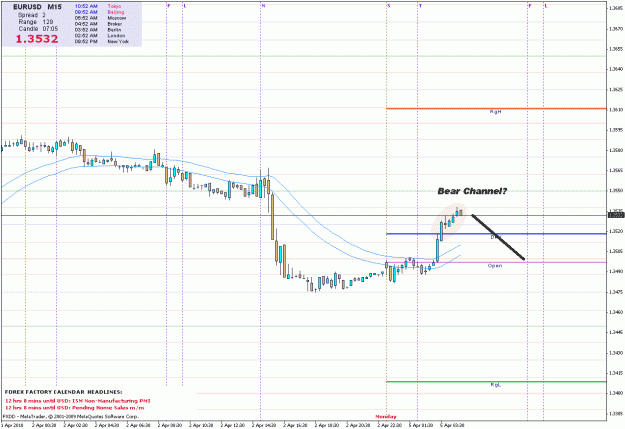
Task: Click the 'Bear Channel?' annotation text
Action: [x=472, y=191]
